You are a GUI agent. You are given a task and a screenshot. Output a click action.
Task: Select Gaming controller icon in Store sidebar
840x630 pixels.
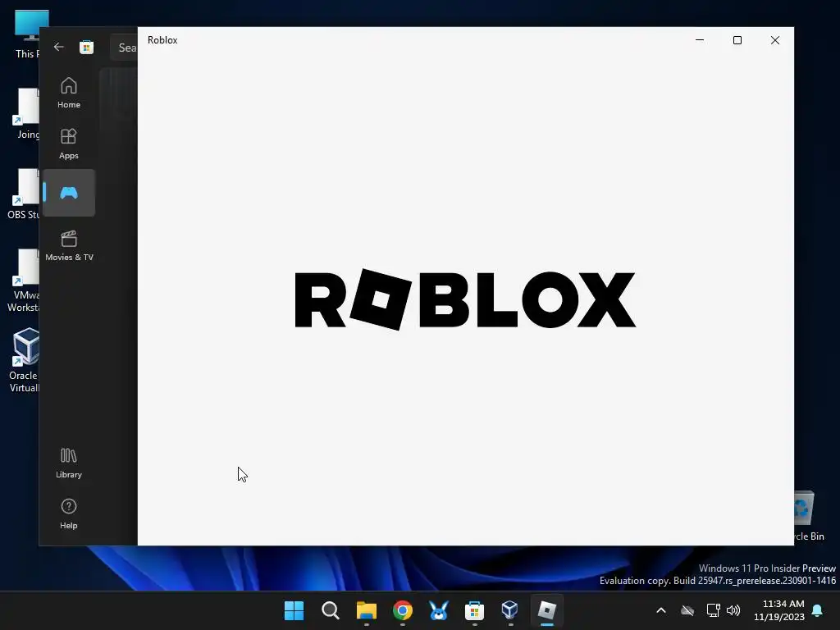coord(69,193)
